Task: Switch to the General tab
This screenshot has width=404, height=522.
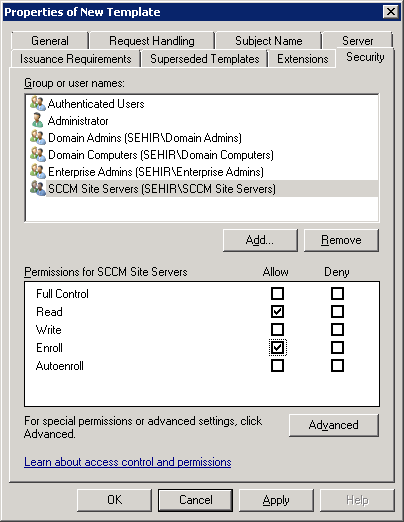Action: [x=50, y=41]
